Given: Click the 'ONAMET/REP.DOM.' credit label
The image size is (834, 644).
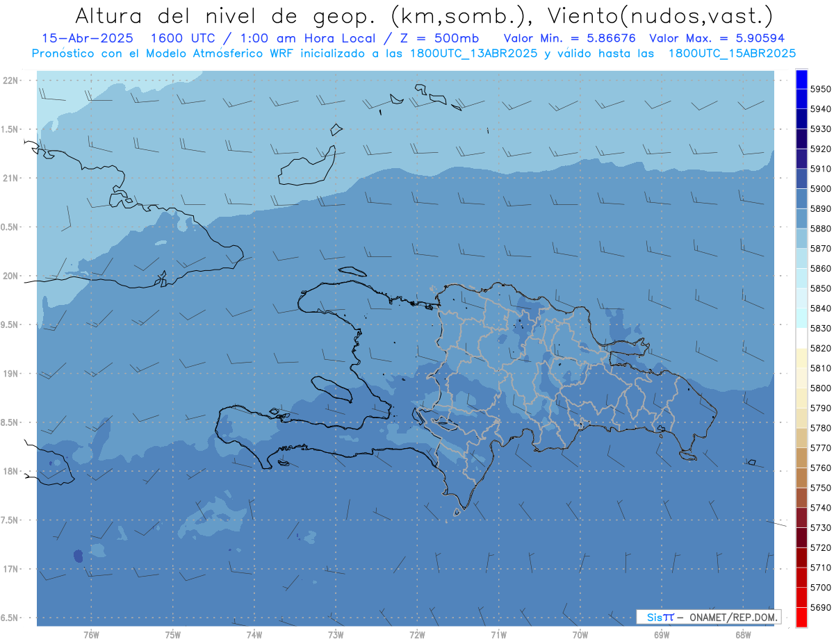Looking at the screenshot, I should click(x=732, y=617).
